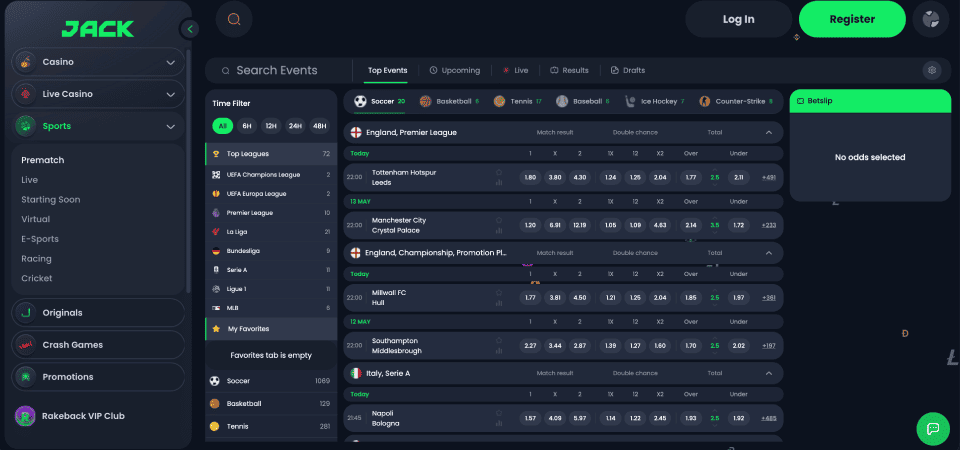Click the Betslip header icon
Viewport: 960px width, 450px height.
point(801,101)
